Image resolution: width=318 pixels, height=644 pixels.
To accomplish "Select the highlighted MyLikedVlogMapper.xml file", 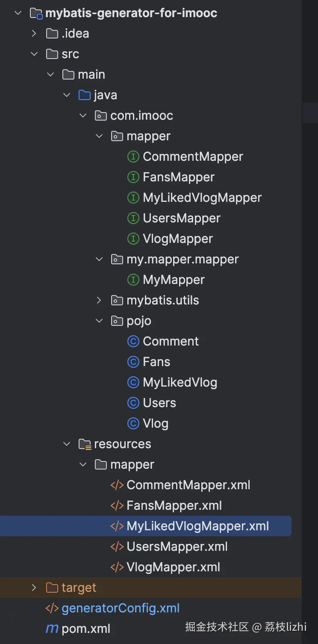I will pyautogui.click(x=197, y=526).
